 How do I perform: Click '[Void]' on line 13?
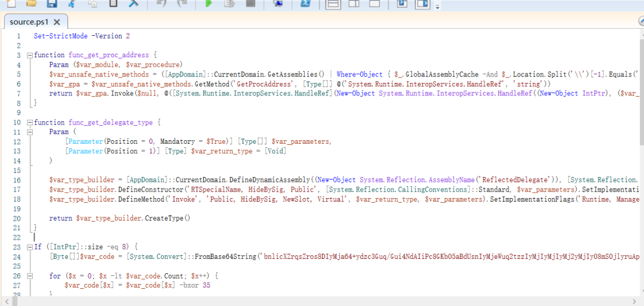point(275,151)
